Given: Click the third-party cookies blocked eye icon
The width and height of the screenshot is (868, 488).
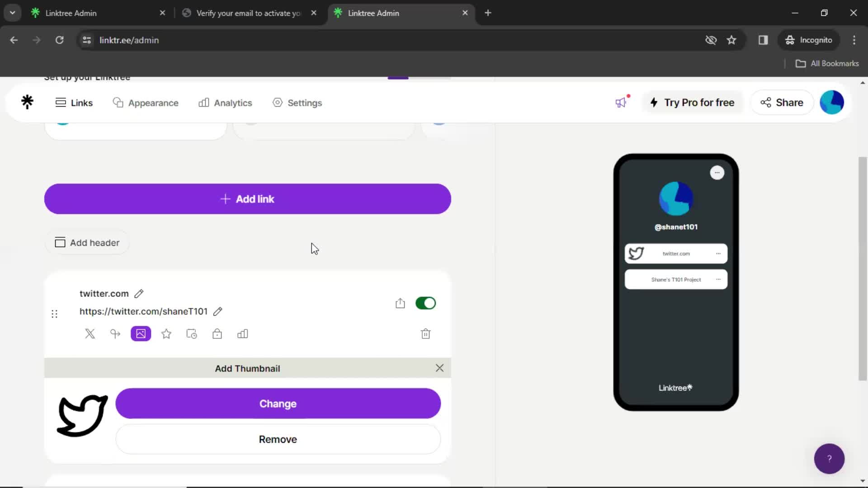Looking at the screenshot, I should click(x=711, y=40).
